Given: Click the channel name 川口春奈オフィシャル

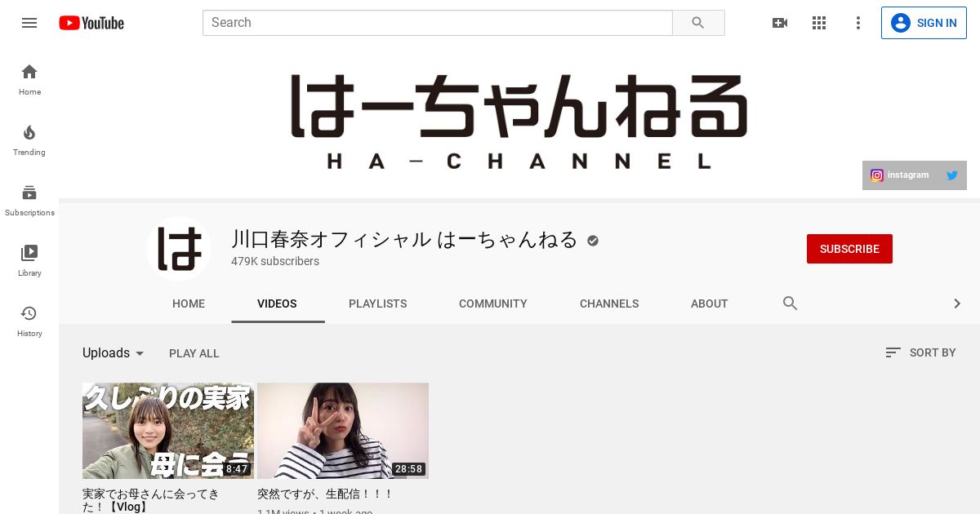Looking at the screenshot, I should click(x=404, y=240).
